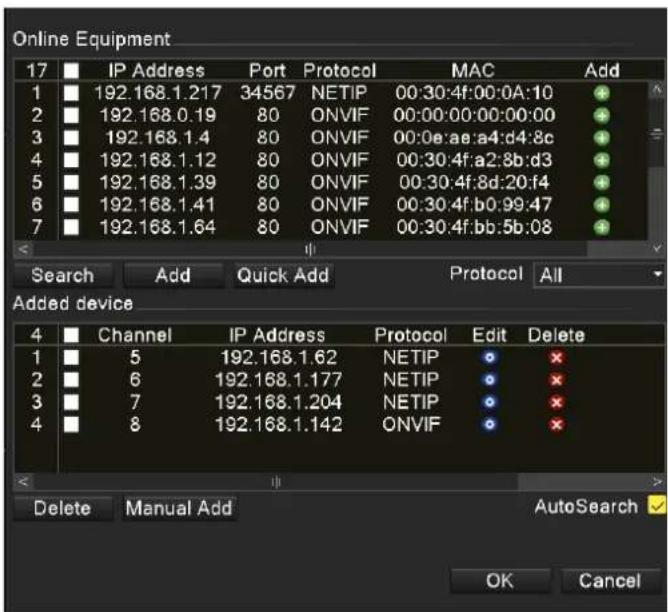
Task: Click green plus for 192.168.1.41
Action: coord(602,205)
